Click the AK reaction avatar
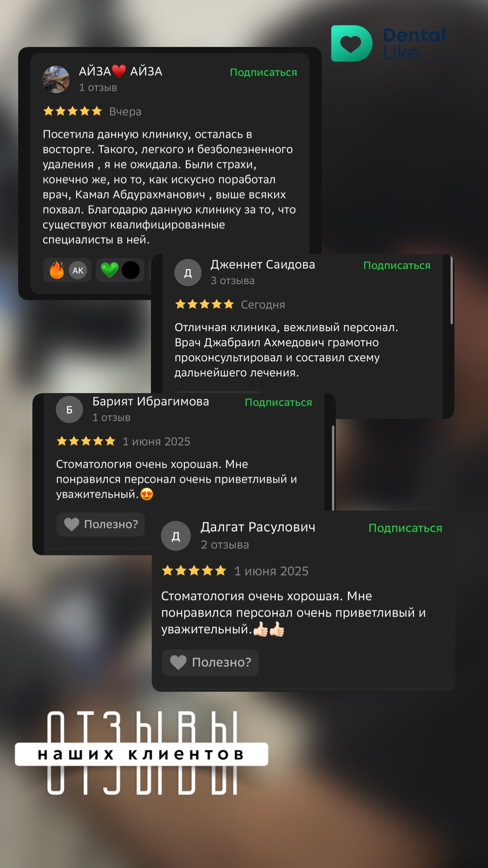This screenshot has width=488, height=868. tap(78, 270)
